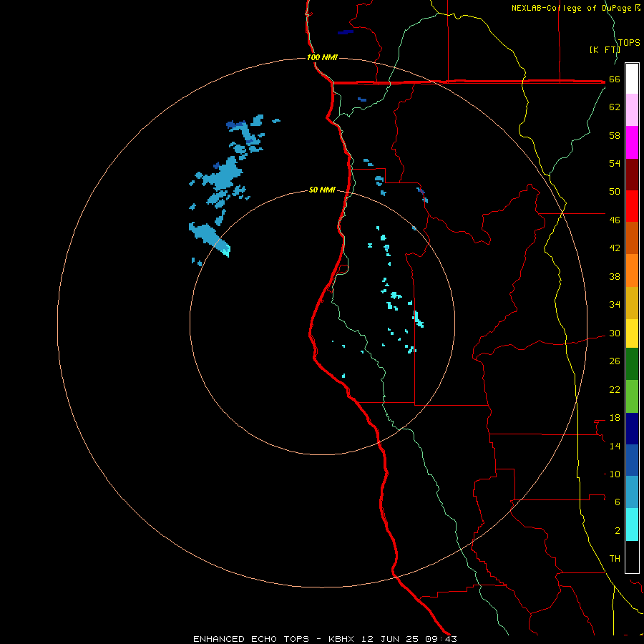The height and width of the screenshot is (644, 644).
Task: Select the light orange legend swatch
Action: [632, 270]
